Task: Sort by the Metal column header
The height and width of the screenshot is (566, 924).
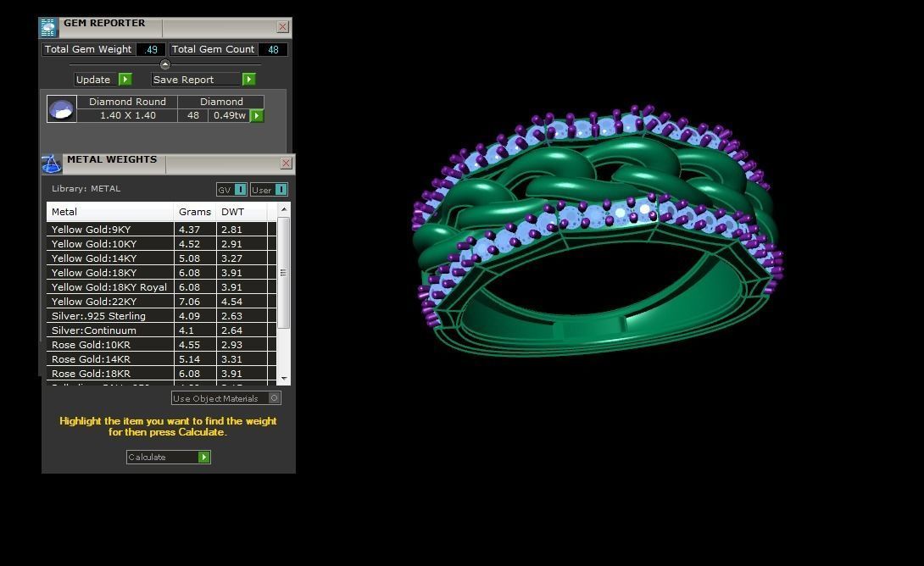Action: click(x=109, y=212)
